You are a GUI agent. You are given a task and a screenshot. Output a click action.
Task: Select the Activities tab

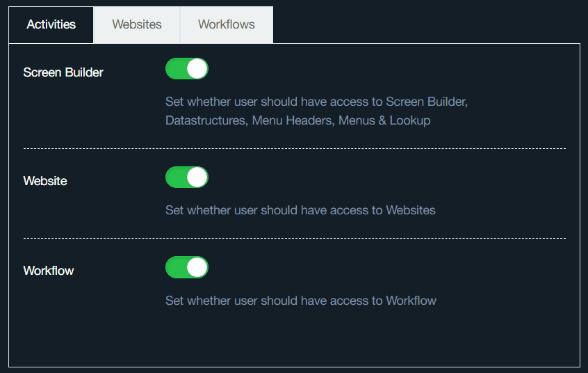point(51,24)
